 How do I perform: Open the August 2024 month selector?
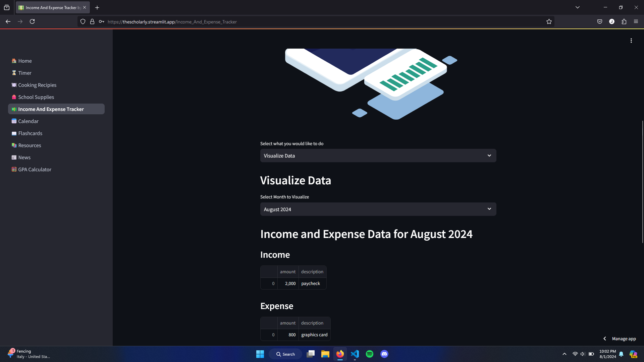coord(378,209)
